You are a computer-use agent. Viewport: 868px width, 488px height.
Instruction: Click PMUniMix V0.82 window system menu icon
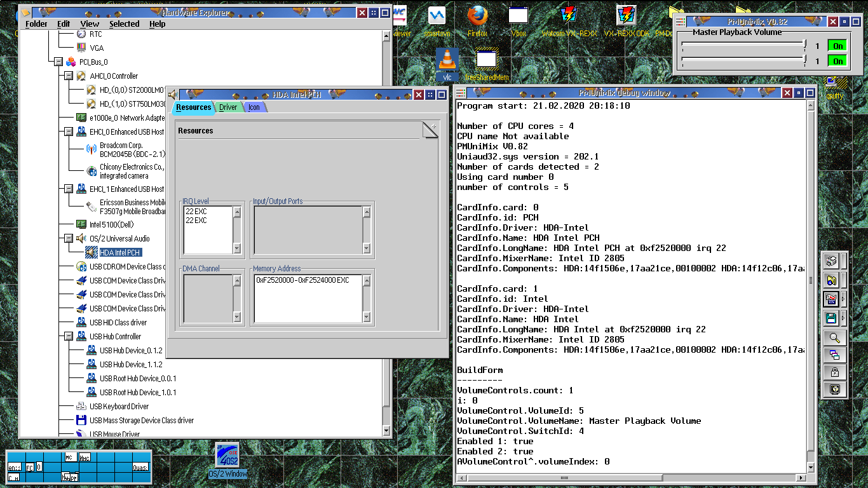click(681, 22)
